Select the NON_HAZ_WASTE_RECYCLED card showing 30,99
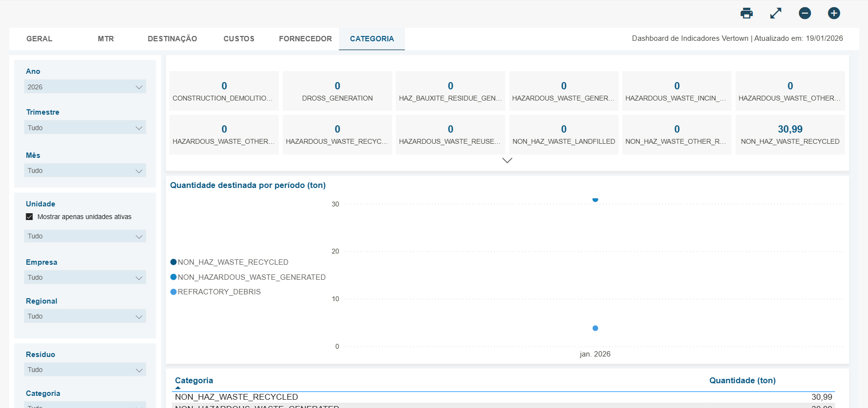This screenshot has height=408, width=868. tap(790, 135)
